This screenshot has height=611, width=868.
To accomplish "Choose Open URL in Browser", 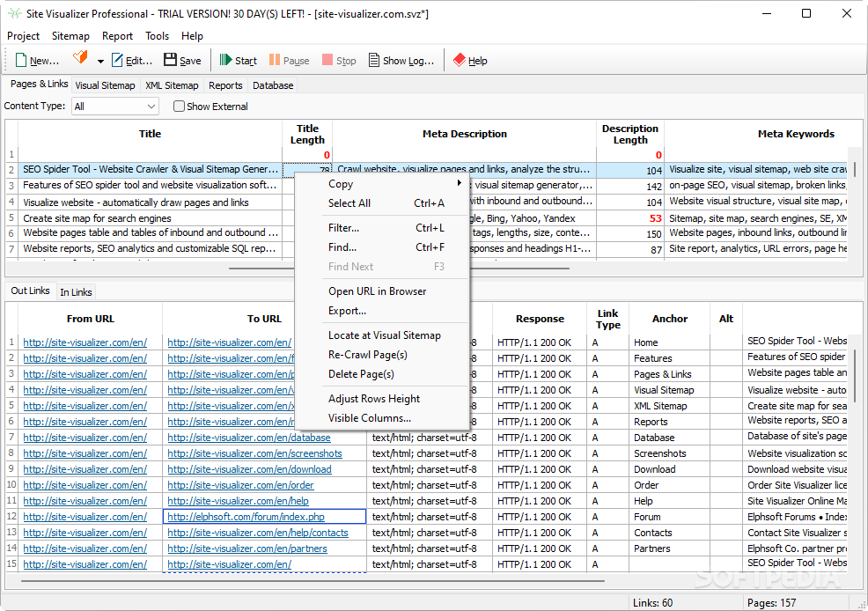I will tap(382, 291).
